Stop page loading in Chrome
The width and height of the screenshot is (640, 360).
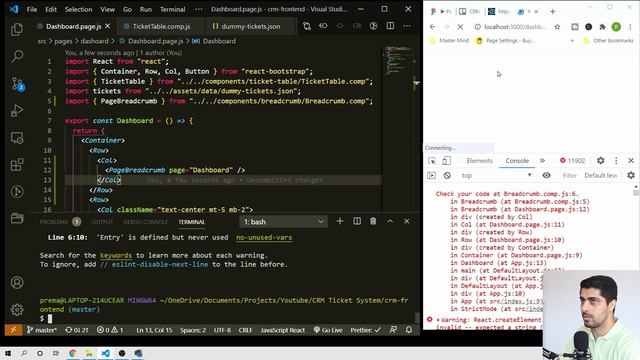[460, 27]
